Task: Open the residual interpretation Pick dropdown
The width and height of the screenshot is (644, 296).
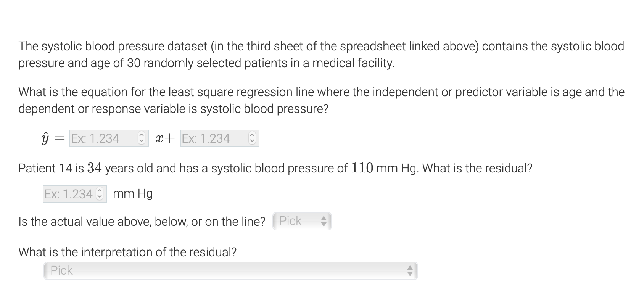Action: tap(225, 271)
